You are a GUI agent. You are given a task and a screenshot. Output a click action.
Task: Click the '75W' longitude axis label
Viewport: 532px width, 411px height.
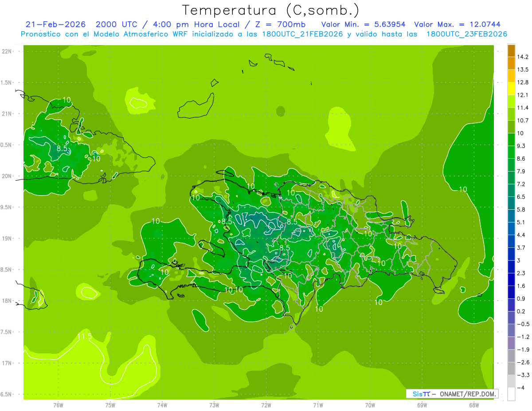point(110,405)
